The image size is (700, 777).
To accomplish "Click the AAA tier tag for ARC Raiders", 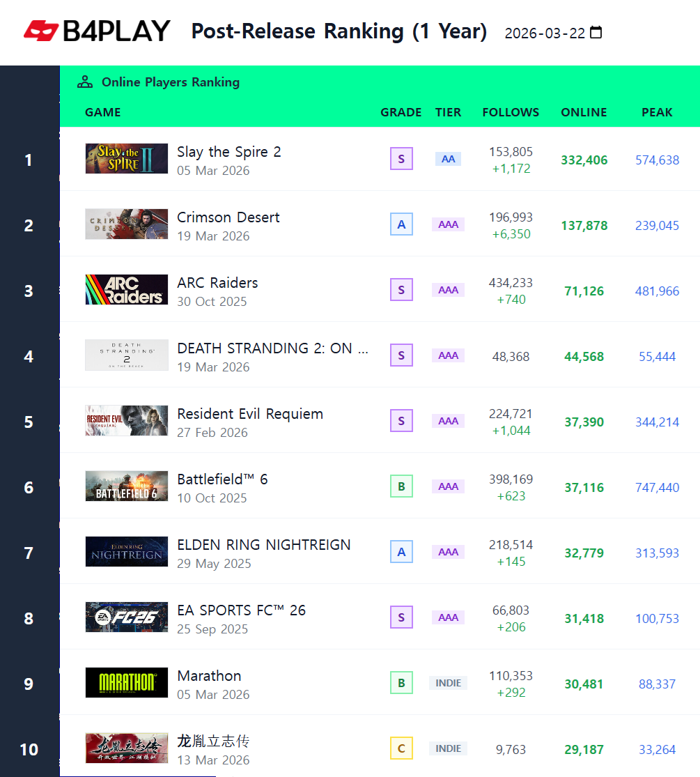I will click(x=448, y=289).
